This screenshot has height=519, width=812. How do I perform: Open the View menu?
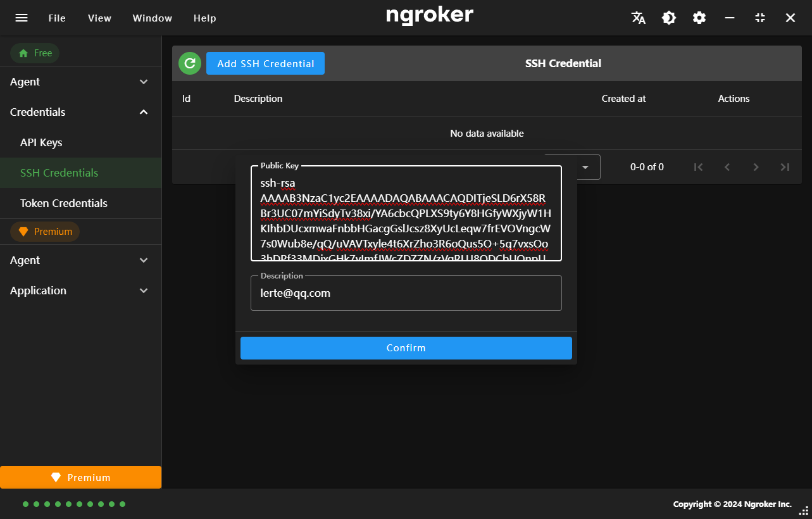pyautogui.click(x=99, y=18)
